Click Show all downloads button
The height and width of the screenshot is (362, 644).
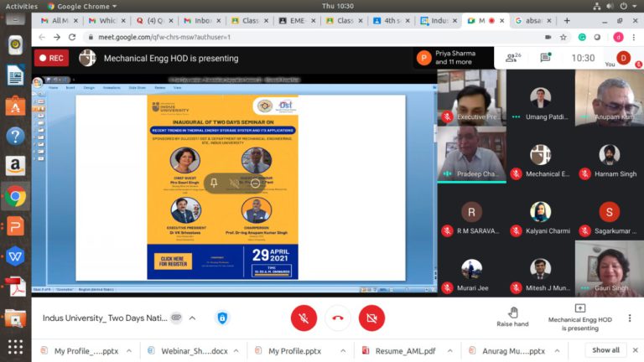[605, 350]
